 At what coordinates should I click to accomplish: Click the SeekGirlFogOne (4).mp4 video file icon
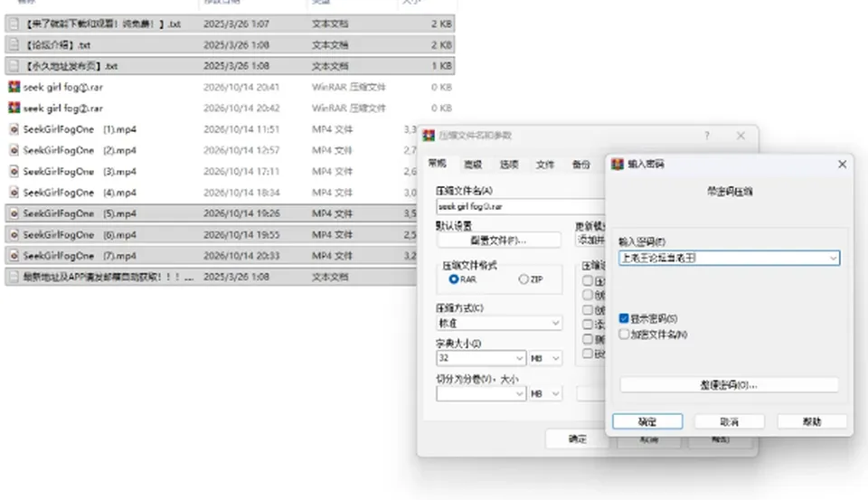tap(14, 193)
